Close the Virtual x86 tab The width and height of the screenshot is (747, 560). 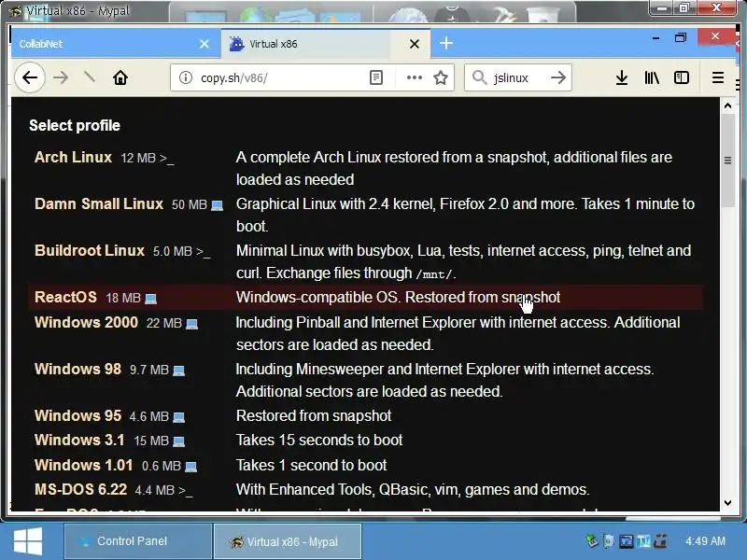(415, 44)
